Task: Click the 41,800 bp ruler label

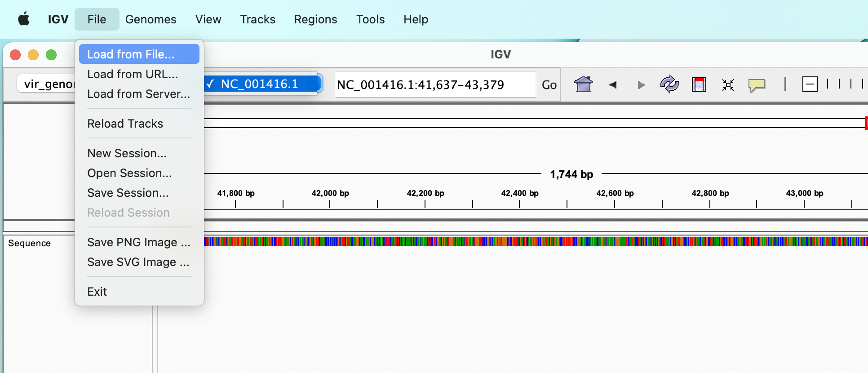Action: 236,193
